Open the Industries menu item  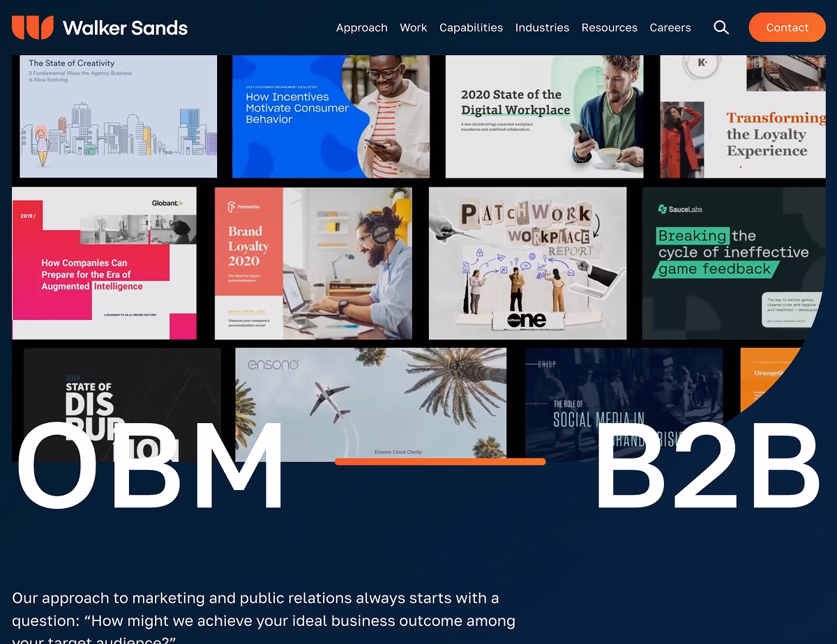(x=542, y=28)
